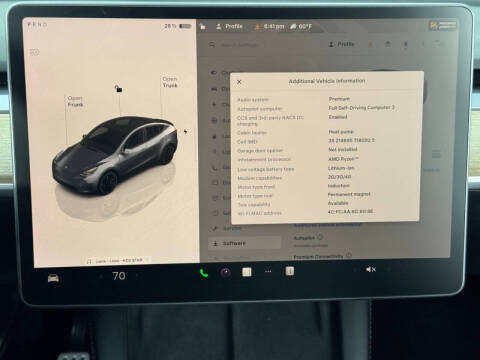Tap the cabin temperature 70 value
This screenshot has height=360, width=480.
coord(119,276)
